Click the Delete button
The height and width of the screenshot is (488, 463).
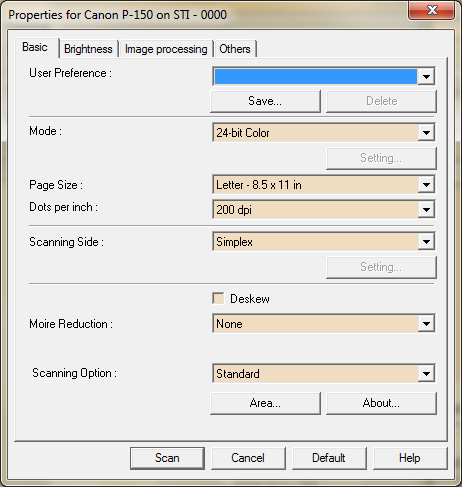click(381, 101)
